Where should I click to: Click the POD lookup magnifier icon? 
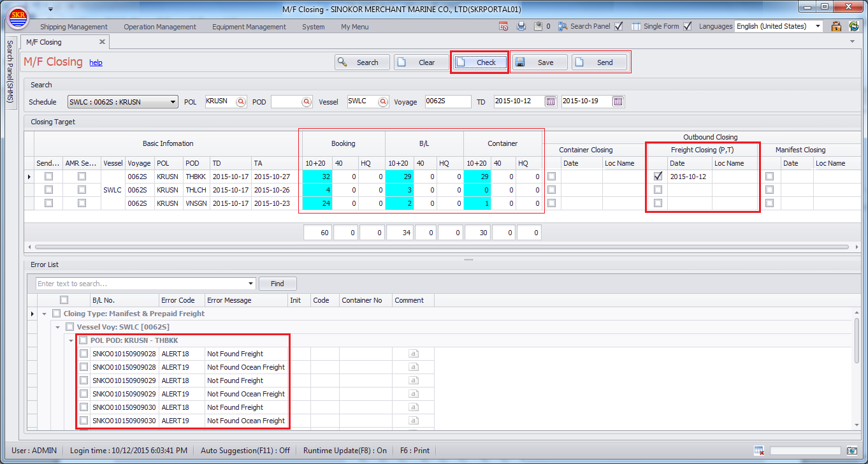[x=307, y=101]
